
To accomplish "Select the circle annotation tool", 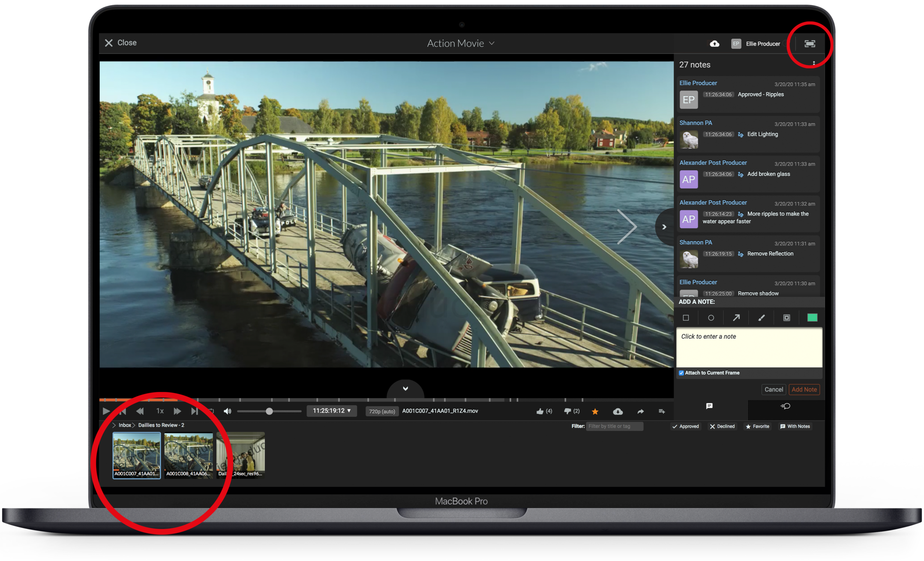I will pos(711,318).
